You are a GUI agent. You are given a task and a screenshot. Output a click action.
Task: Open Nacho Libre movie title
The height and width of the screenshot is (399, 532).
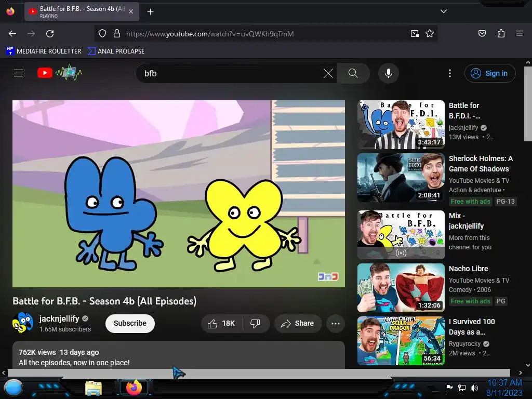[x=468, y=269]
